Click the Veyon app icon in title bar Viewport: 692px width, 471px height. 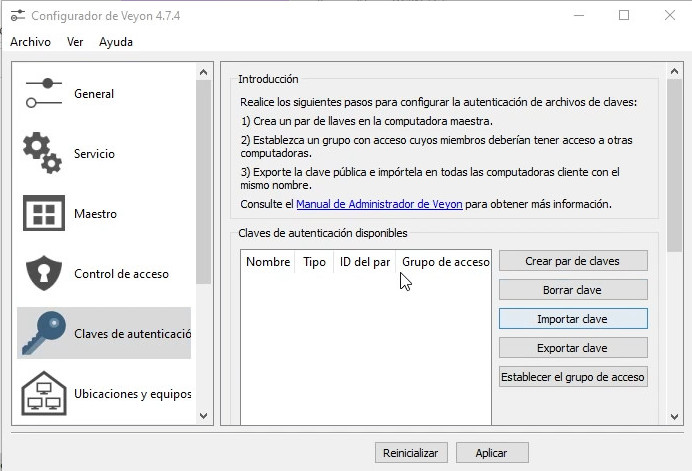click(x=17, y=15)
